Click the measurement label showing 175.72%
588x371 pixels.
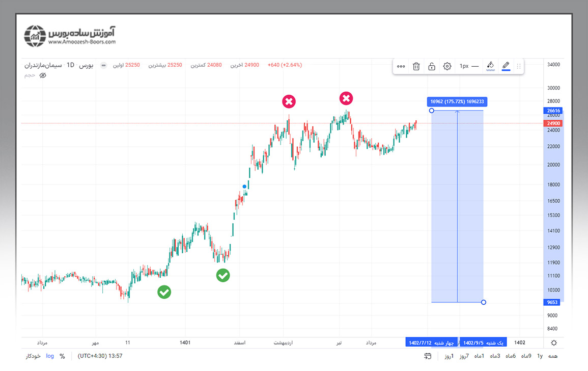coord(457,102)
